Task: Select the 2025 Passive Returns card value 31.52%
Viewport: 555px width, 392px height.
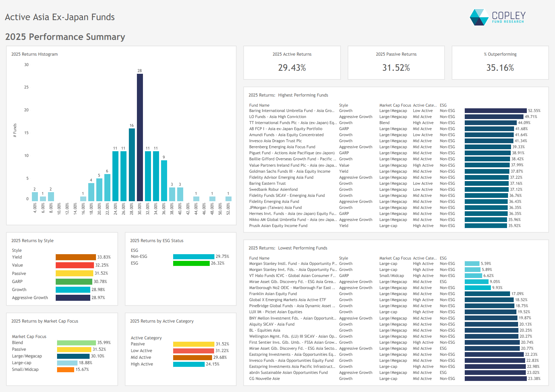Action: click(x=396, y=68)
